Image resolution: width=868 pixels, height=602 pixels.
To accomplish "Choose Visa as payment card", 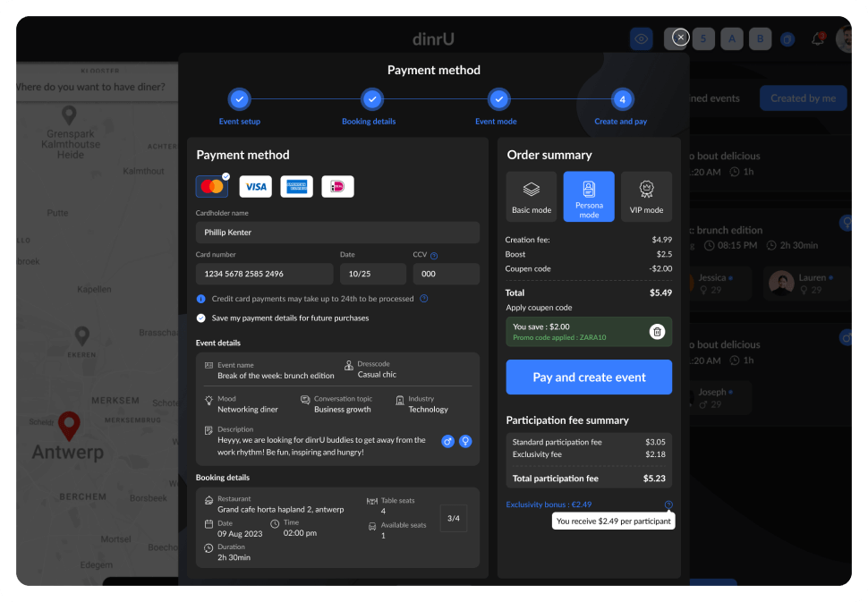I will 256,186.
